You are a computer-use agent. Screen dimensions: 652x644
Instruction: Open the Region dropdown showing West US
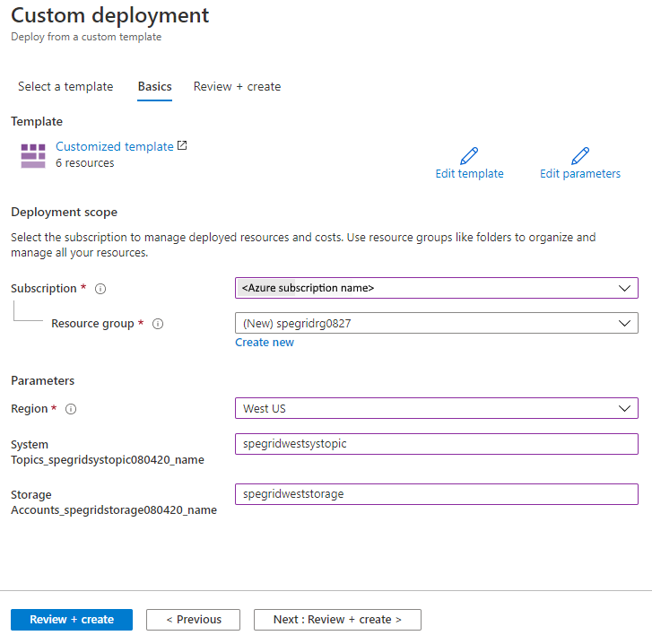tap(436, 408)
